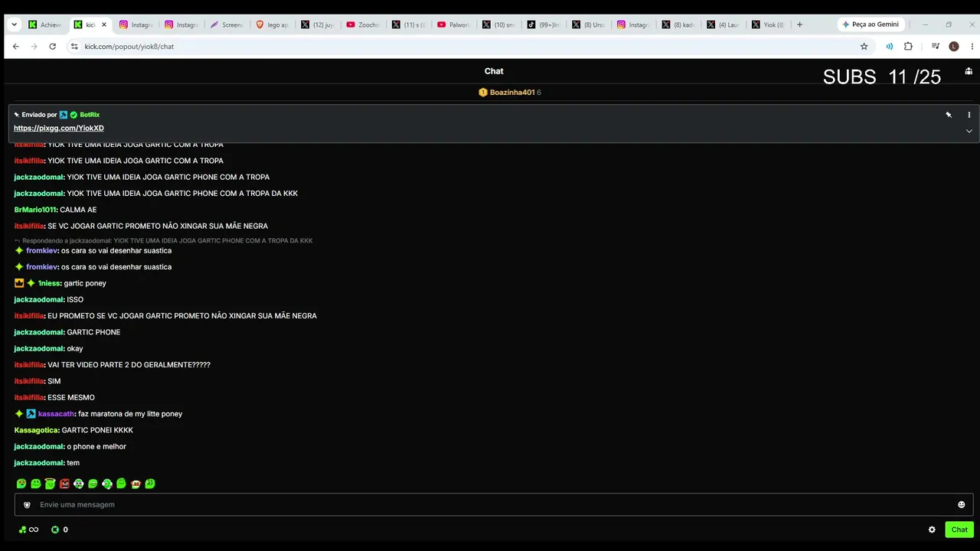This screenshot has width=980, height=551.
Task: Click the kassacath username
Action: (56, 414)
